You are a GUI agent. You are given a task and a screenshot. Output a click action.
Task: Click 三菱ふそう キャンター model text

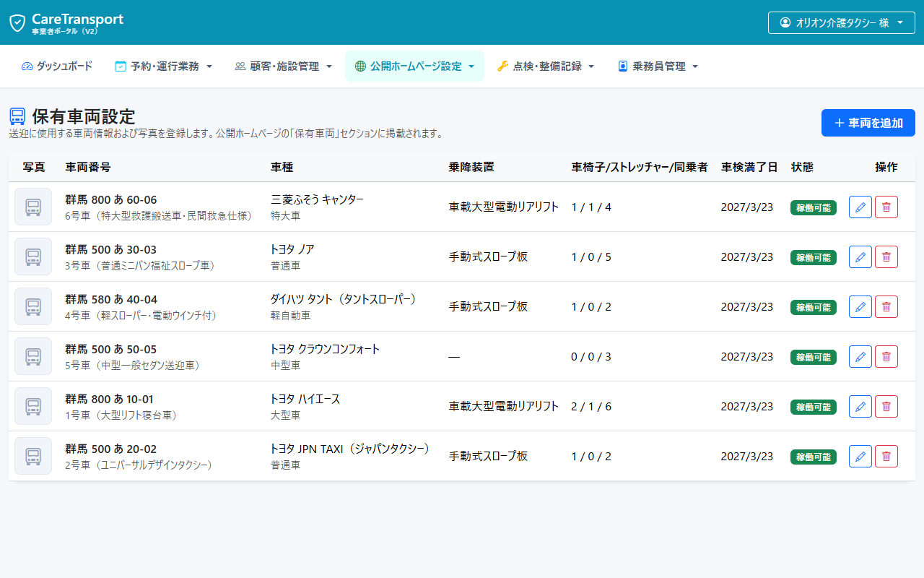coord(317,199)
